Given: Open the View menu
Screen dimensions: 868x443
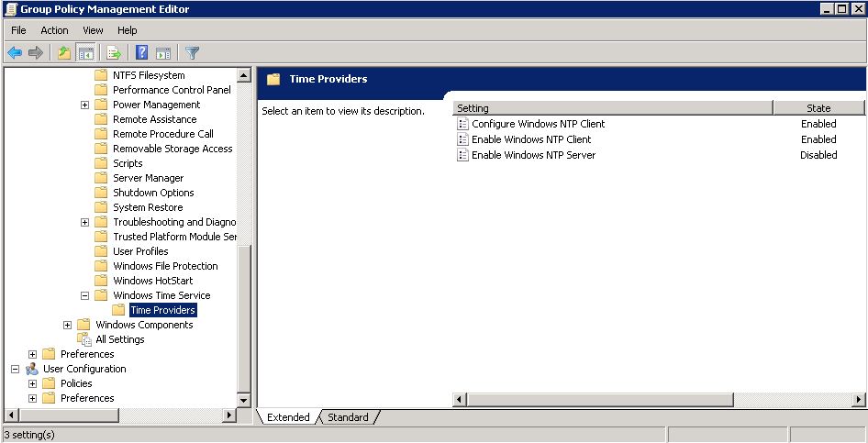Looking at the screenshot, I should coord(93,30).
